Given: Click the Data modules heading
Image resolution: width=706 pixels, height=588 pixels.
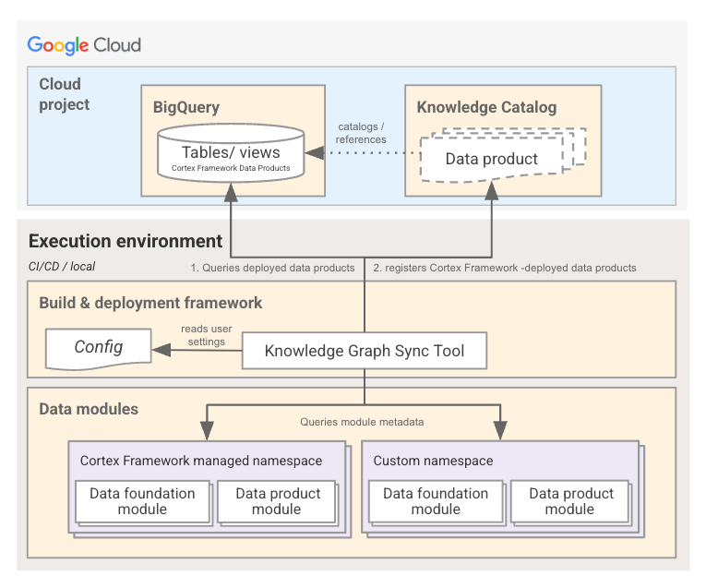Looking at the screenshot, I should (x=89, y=409).
